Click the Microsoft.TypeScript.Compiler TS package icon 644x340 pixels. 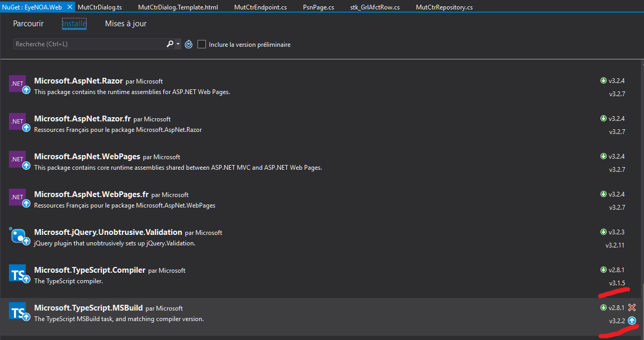[x=17, y=273]
